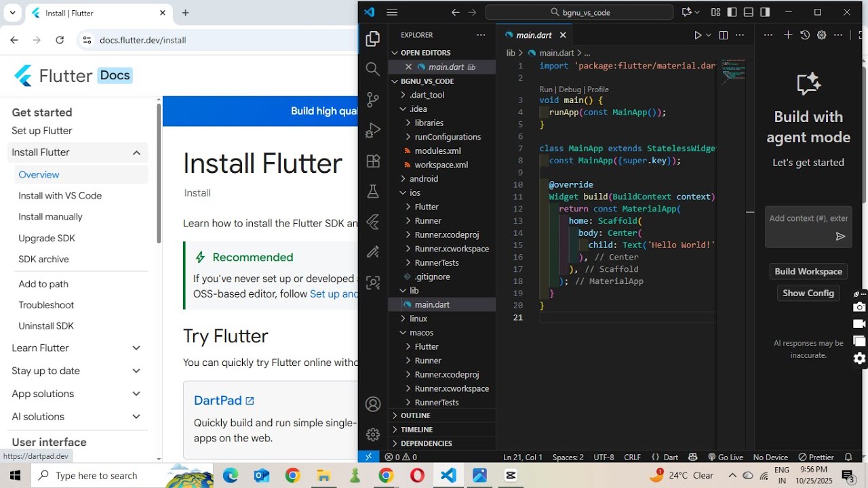
Task: Open the remote window indicator in status bar
Action: tap(368, 457)
